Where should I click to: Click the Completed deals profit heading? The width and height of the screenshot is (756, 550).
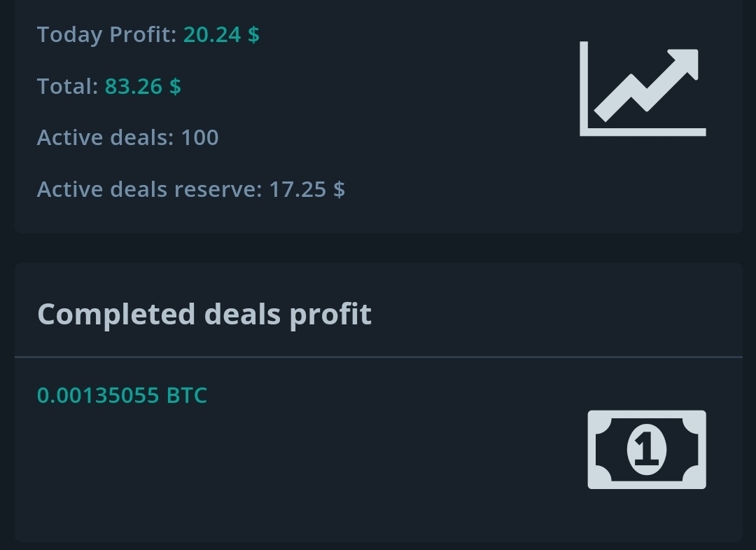205,314
